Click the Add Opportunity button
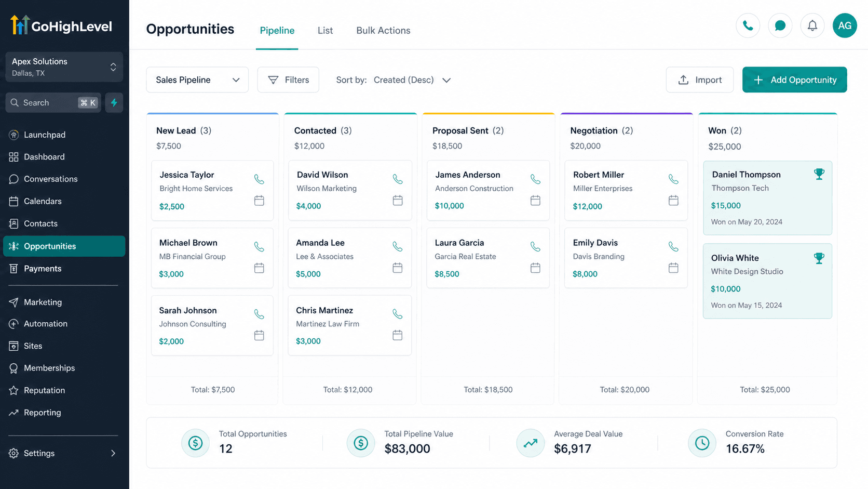This screenshot has width=868, height=489. pyautogui.click(x=794, y=80)
